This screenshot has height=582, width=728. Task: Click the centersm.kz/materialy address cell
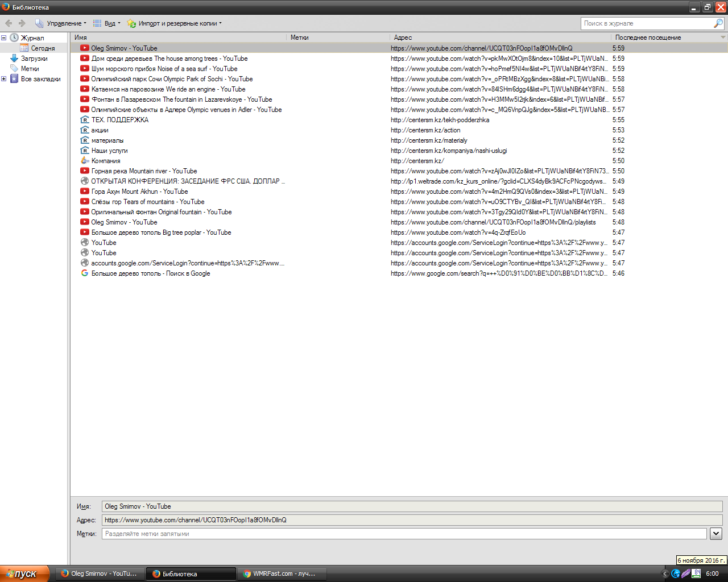click(x=429, y=140)
